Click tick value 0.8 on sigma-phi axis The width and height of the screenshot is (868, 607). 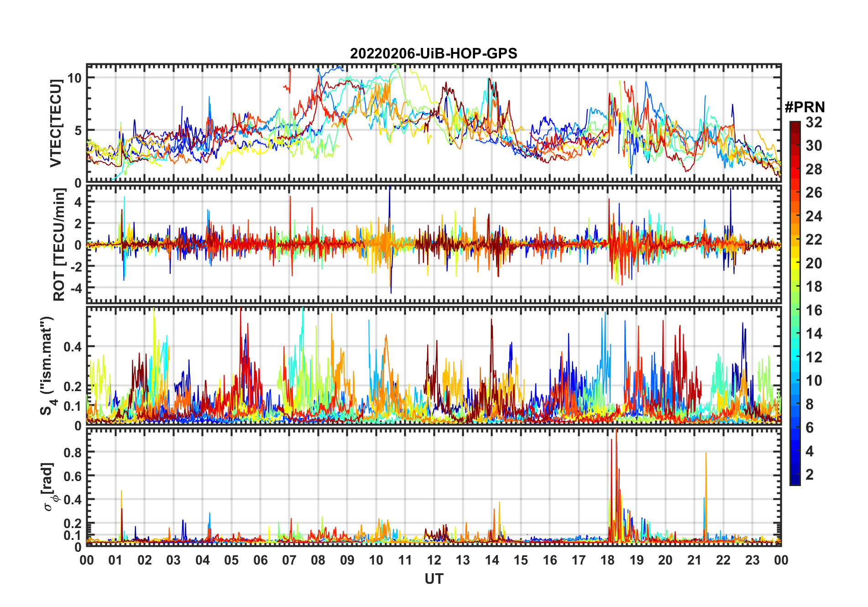pos(73,452)
